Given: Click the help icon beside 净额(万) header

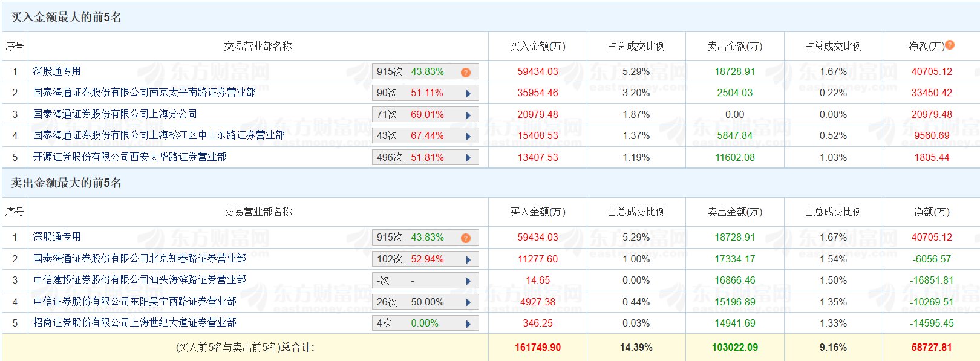Looking at the screenshot, I should tap(950, 45).
